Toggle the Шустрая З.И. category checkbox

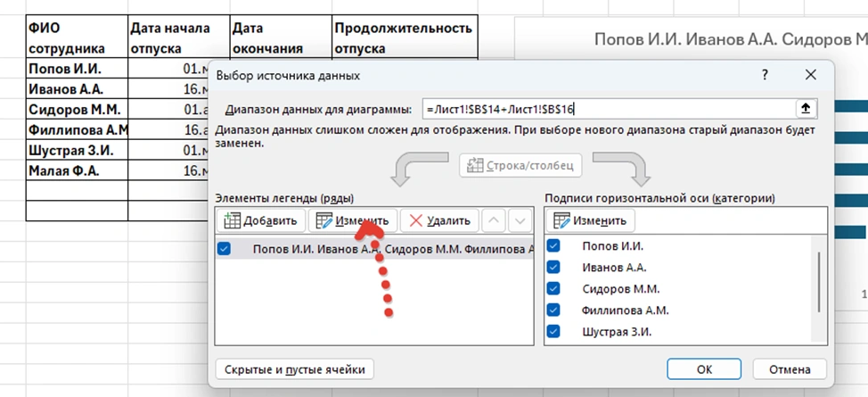(553, 332)
